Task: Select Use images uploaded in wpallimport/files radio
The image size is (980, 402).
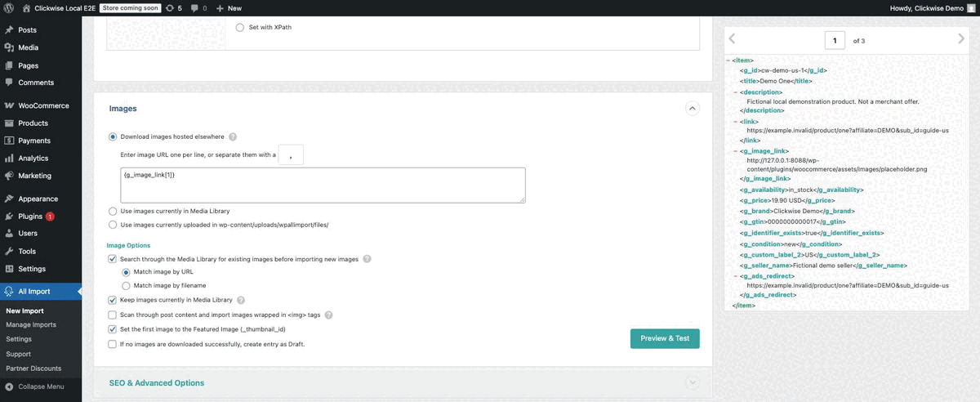Action: click(x=113, y=225)
